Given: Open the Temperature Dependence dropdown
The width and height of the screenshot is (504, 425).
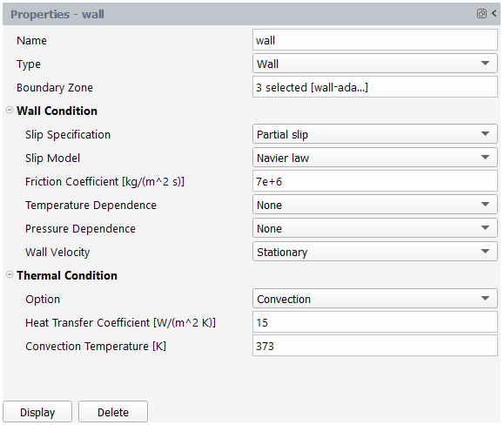Looking at the screenshot, I should [x=375, y=205].
